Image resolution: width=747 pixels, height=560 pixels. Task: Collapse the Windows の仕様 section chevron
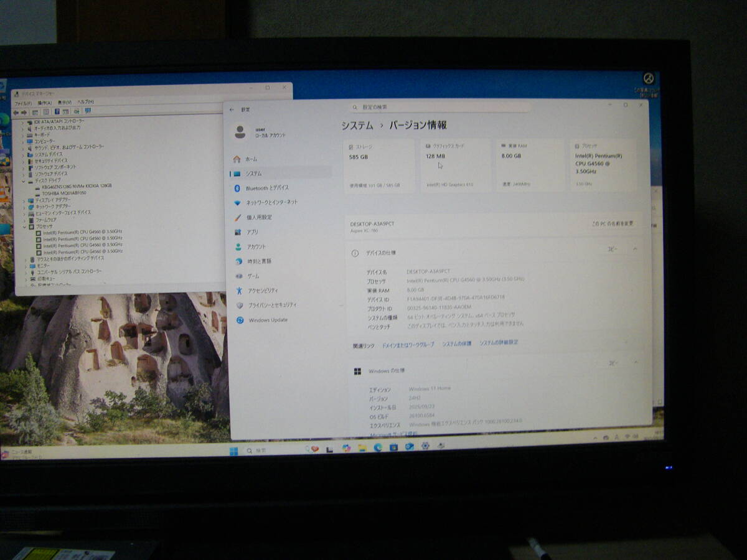point(636,362)
